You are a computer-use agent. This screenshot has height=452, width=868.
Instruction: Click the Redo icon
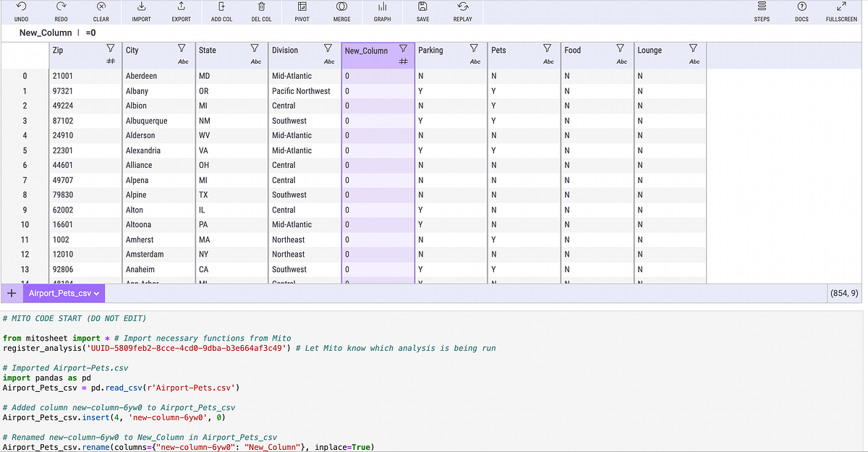[61, 12]
